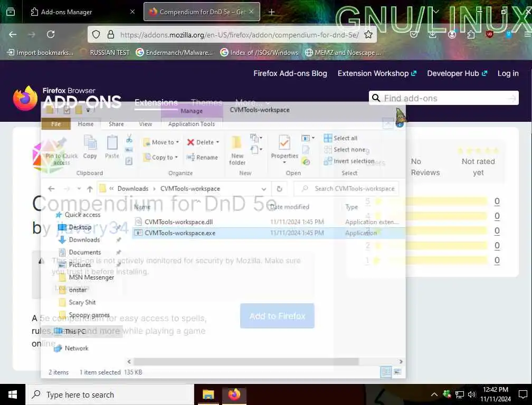Open the Properties dropdown

(x=284, y=162)
